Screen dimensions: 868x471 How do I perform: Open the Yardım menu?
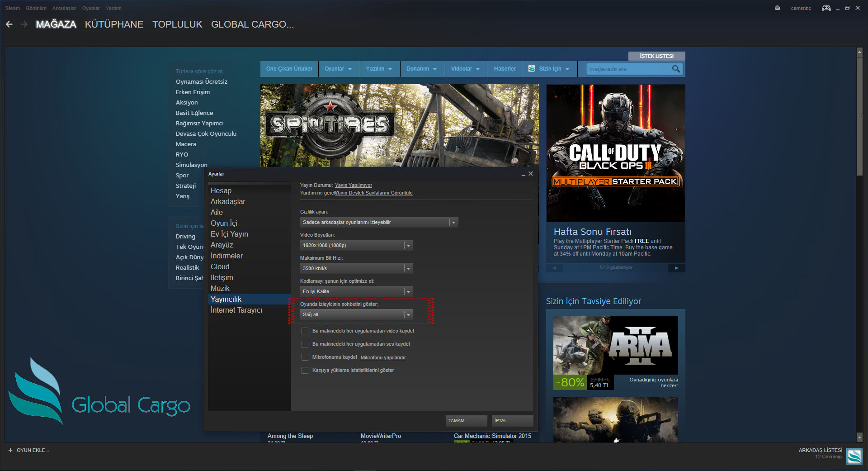(x=113, y=8)
